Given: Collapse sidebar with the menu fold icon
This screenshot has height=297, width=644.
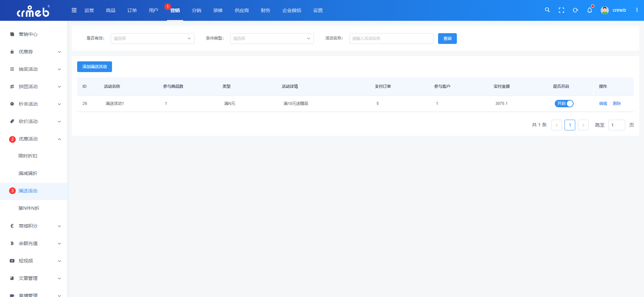Looking at the screenshot, I should 74,10.
